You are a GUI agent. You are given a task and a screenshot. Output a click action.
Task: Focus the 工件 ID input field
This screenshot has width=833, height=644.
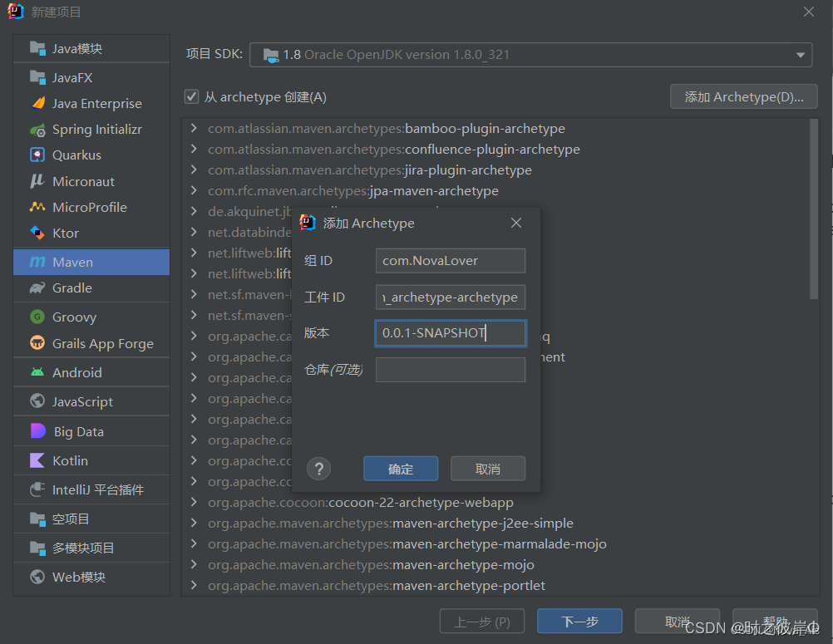(450, 297)
